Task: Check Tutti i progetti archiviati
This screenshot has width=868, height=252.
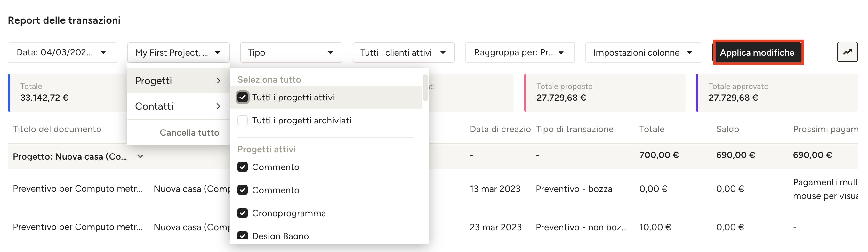Action: click(243, 120)
